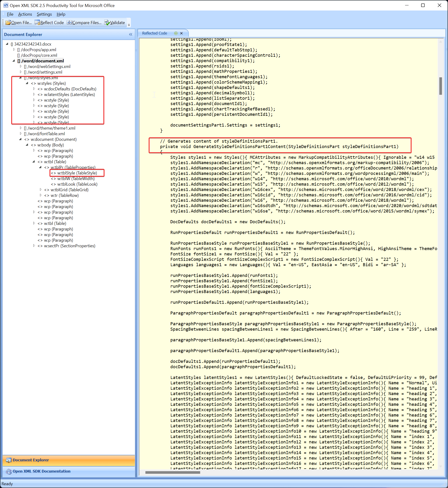This screenshot has height=488, width=448.
Task: Click the Compare Files toolbar icon
Action: [69, 23]
